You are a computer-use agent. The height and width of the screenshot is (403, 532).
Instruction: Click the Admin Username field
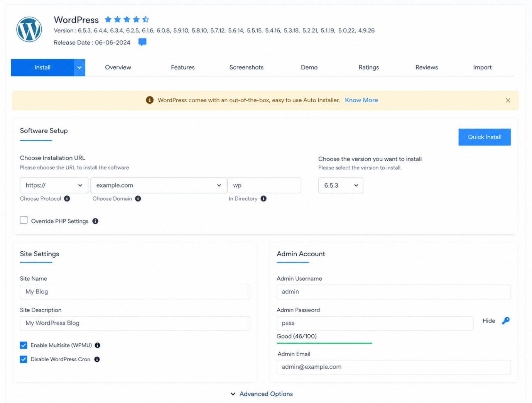[x=394, y=292]
